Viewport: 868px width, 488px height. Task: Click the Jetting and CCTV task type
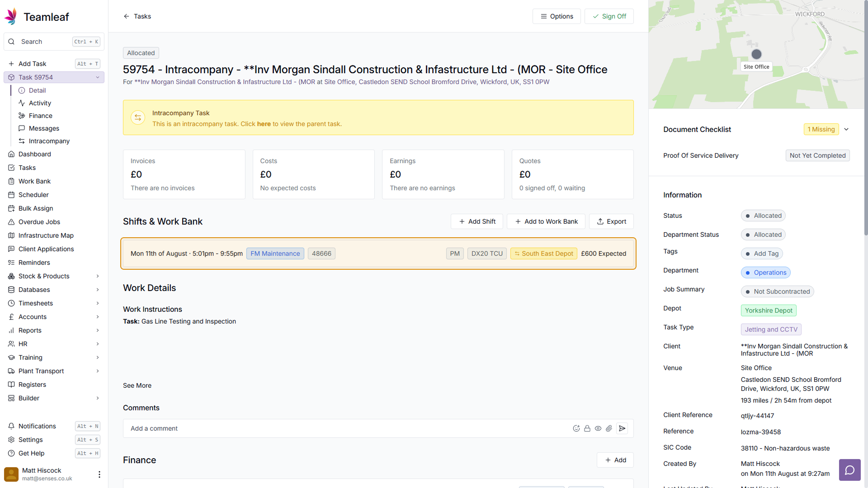click(771, 329)
